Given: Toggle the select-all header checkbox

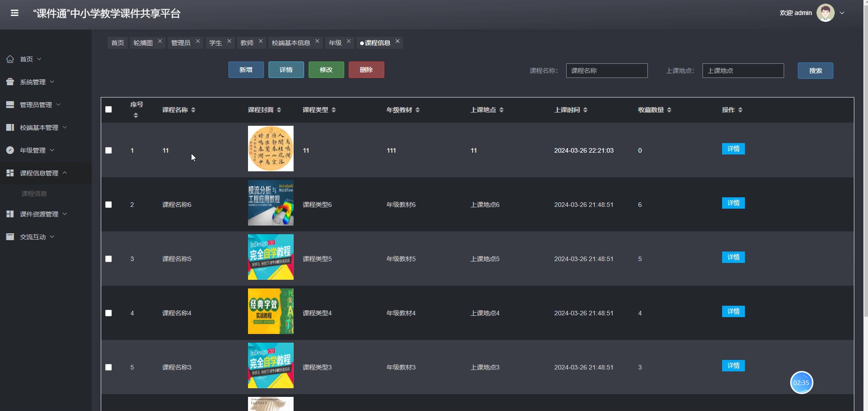Looking at the screenshot, I should [108, 109].
